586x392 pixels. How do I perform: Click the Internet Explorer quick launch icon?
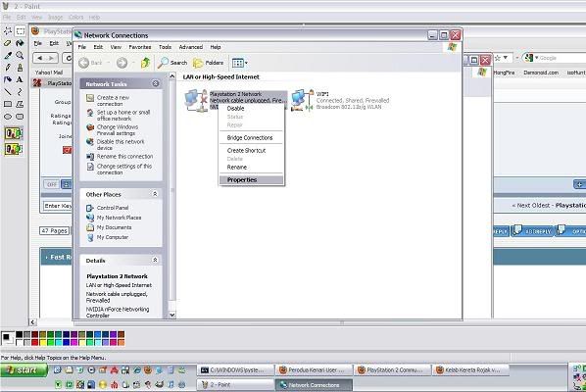tap(137, 370)
